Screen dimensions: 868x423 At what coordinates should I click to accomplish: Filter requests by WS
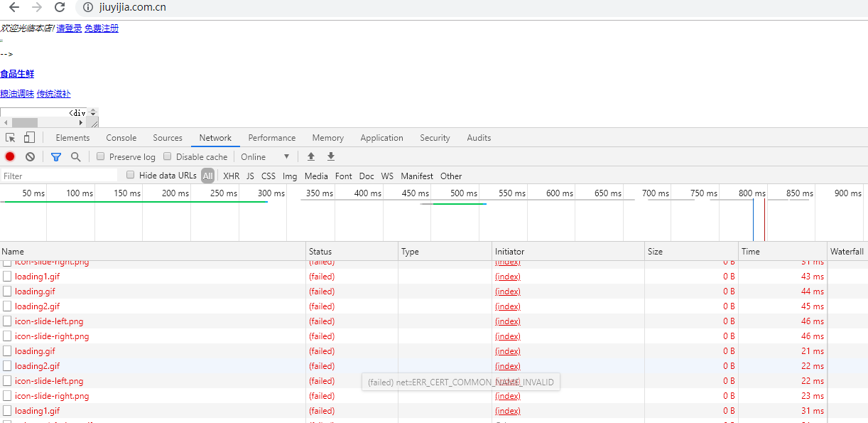tap(387, 176)
